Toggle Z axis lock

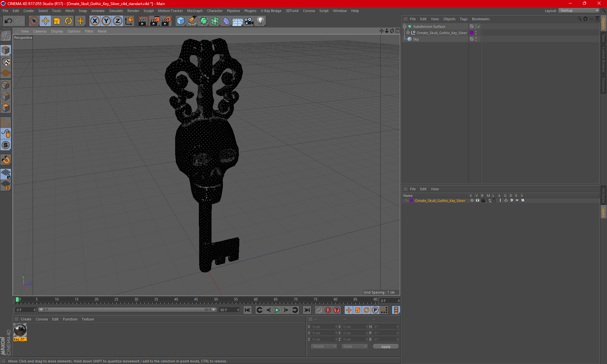(118, 21)
